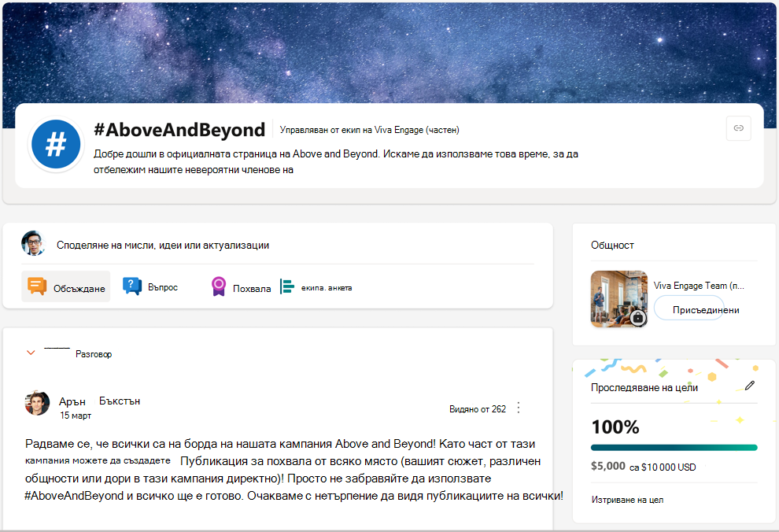
Task: Click the Разговор label
Action: pos(94,354)
